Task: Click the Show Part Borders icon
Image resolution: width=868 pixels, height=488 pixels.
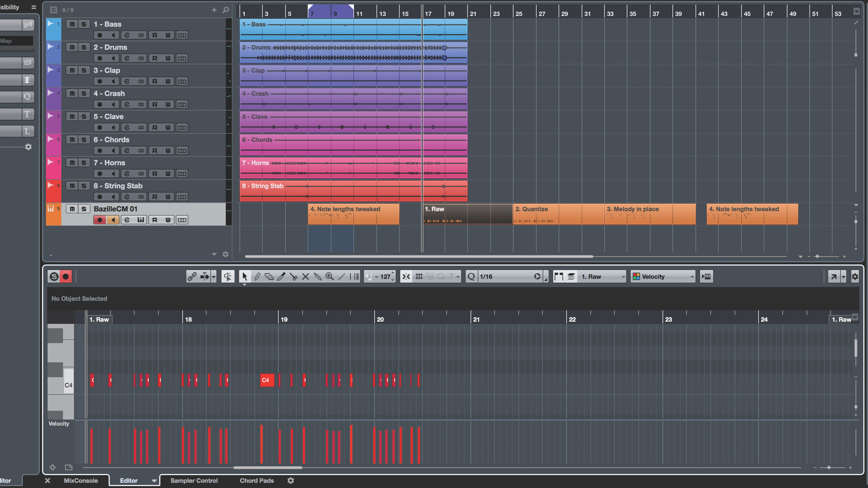Action: point(559,277)
